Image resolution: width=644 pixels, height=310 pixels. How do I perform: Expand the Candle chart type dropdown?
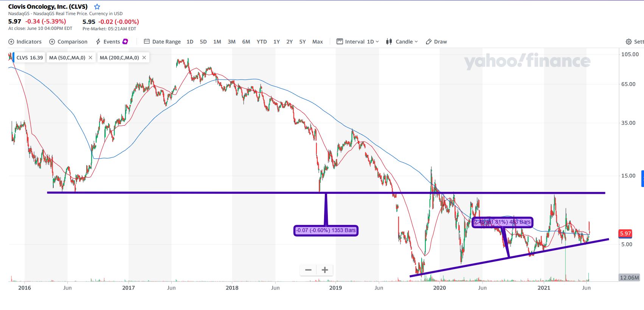click(402, 42)
